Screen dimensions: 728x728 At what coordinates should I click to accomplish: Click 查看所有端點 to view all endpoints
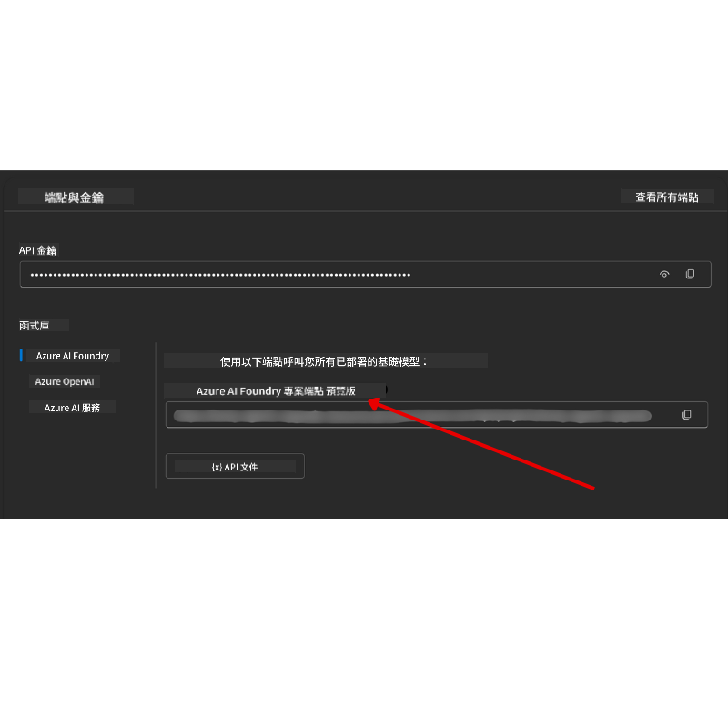[x=667, y=197]
